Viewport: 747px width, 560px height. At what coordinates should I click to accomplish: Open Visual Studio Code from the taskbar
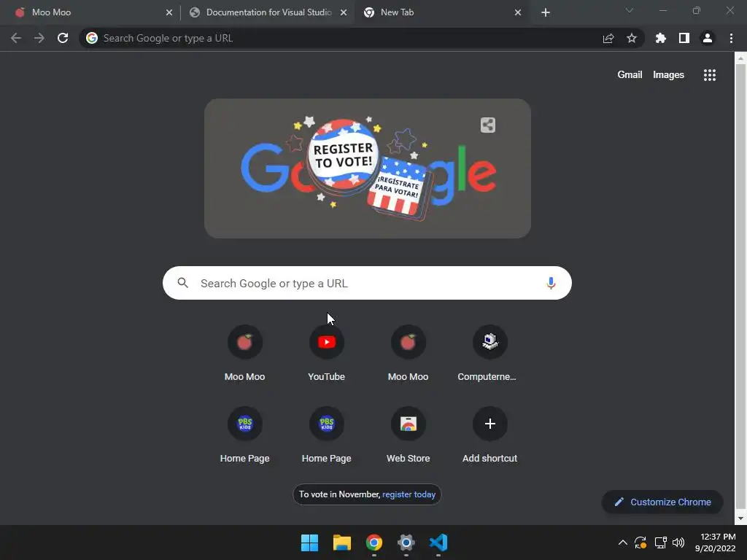pos(438,542)
